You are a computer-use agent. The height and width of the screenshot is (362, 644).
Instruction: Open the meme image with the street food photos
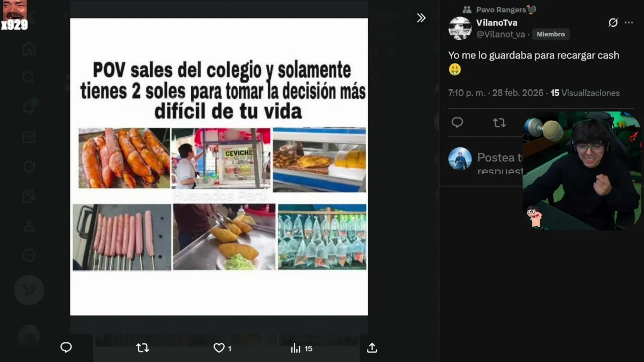coord(219,166)
